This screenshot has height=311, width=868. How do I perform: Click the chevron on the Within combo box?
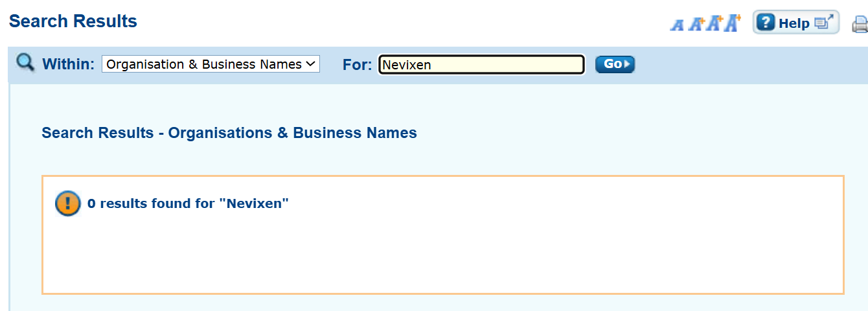coord(310,64)
